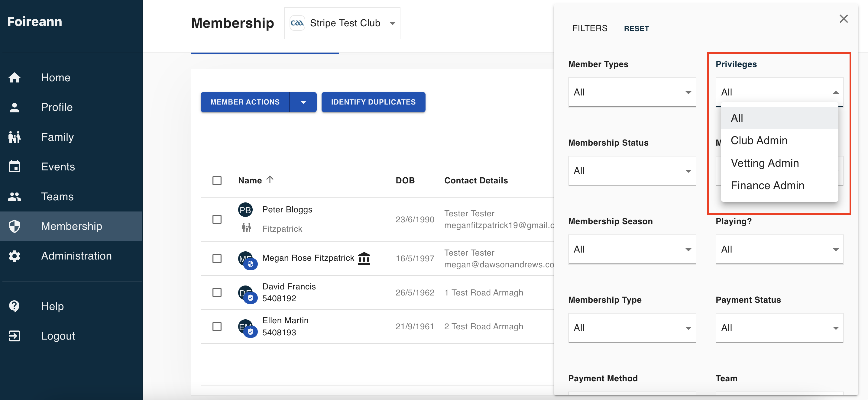Click the Help question mark icon
The height and width of the screenshot is (400, 868).
(x=15, y=306)
